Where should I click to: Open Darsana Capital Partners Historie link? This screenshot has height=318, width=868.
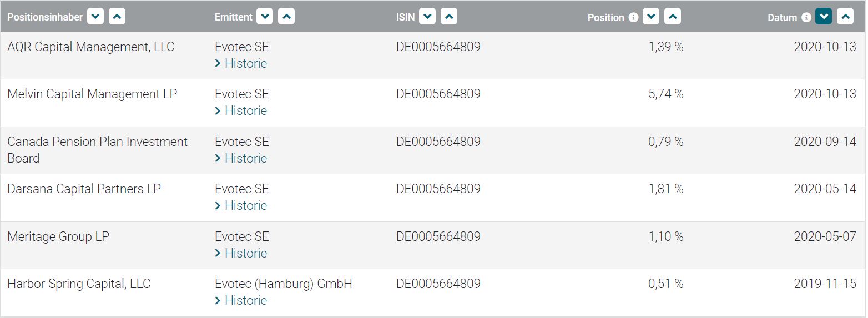pyautogui.click(x=245, y=205)
